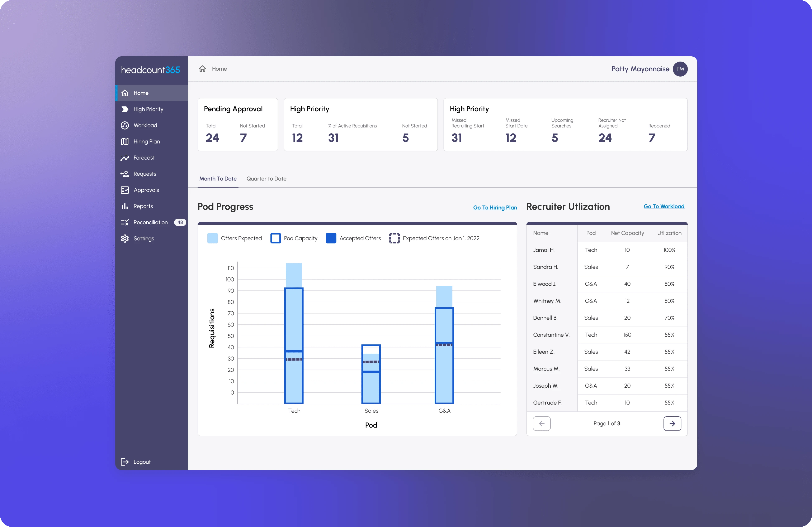Screen dimensions: 812x527
Task: Open Reports via bar chart icon
Action: (x=125, y=206)
